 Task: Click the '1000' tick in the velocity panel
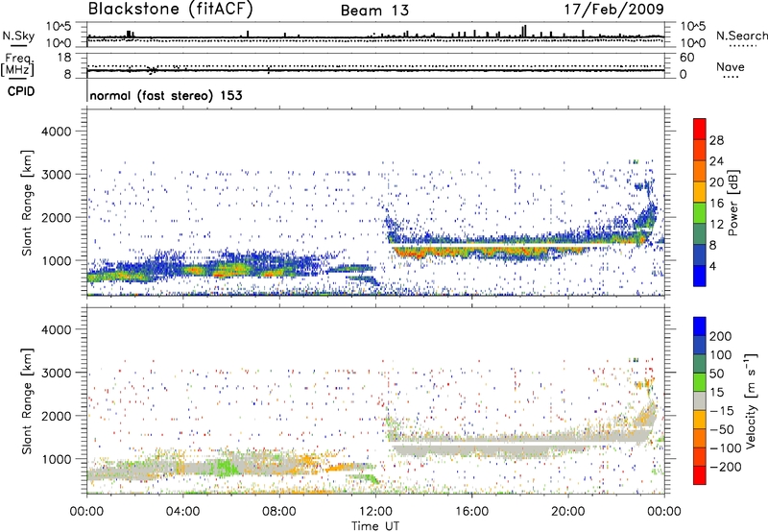pyautogui.click(x=57, y=459)
